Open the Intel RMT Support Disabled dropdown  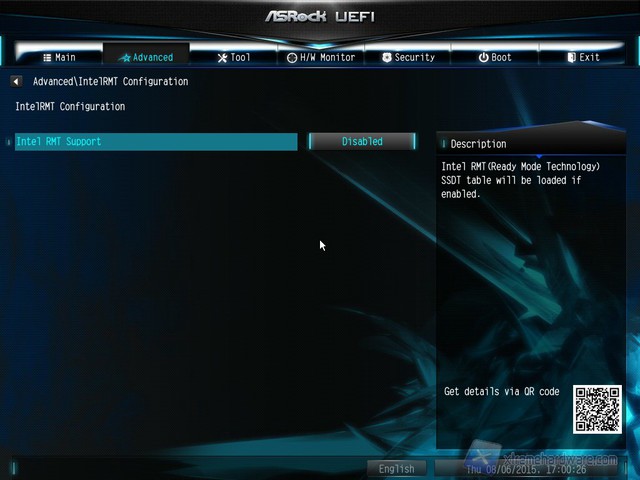click(x=362, y=142)
